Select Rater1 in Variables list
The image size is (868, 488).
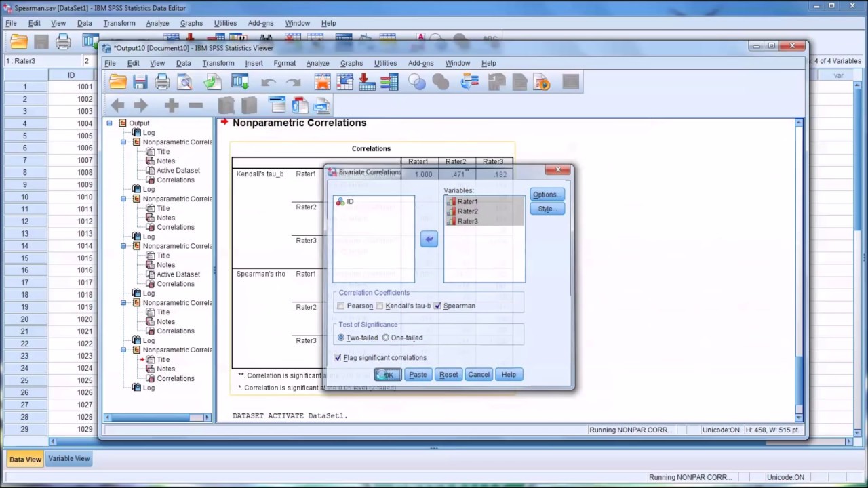coord(467,201)
